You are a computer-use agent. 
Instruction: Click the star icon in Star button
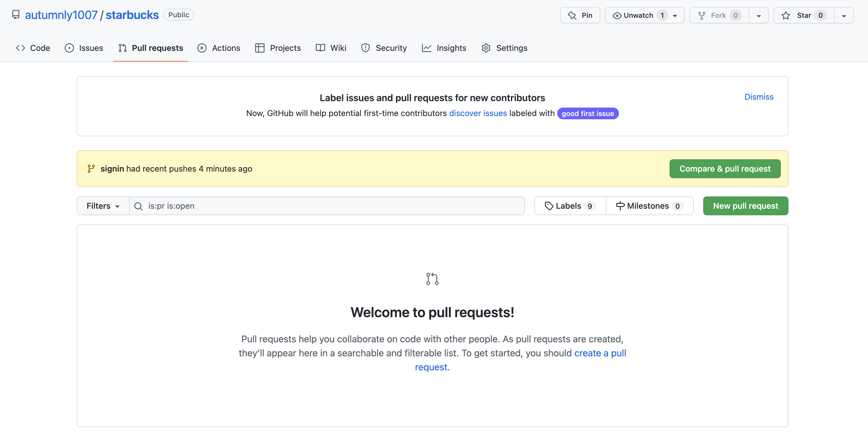coord(786,15)
